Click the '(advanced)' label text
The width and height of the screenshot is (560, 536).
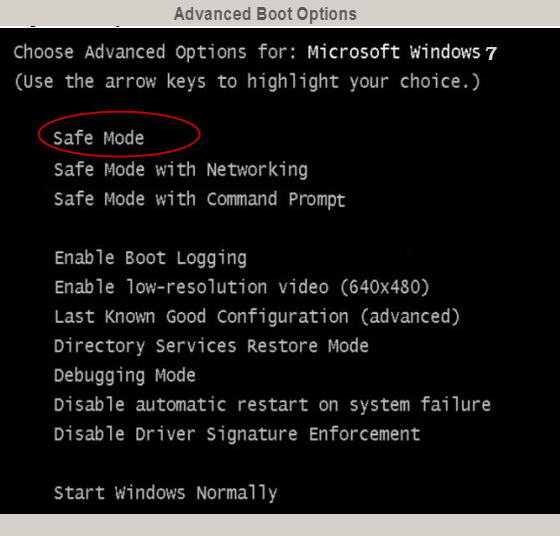click(x=410, y=316)
